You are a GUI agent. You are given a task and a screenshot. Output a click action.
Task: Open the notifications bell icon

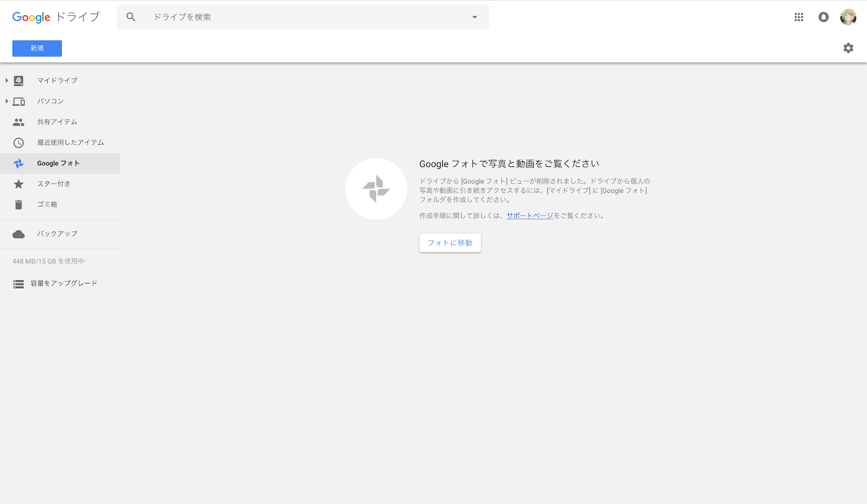tap(824, 17)
